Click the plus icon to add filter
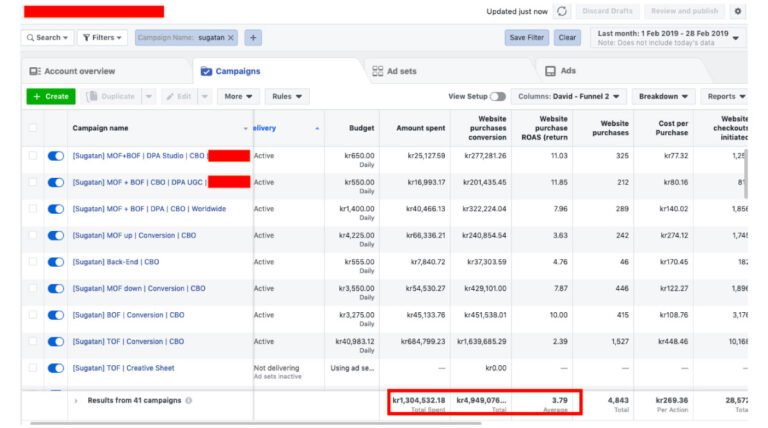The image size is (768, 428). point(253,37)
